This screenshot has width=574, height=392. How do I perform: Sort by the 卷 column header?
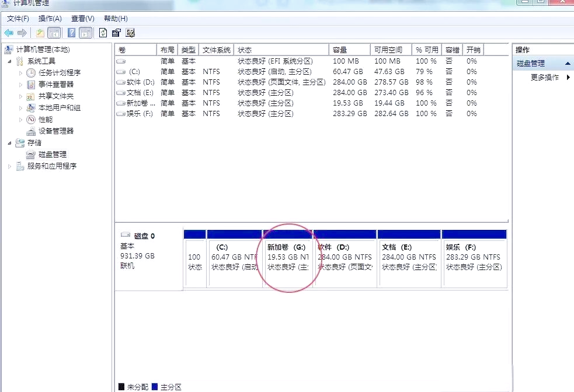(x=136, y=50)
